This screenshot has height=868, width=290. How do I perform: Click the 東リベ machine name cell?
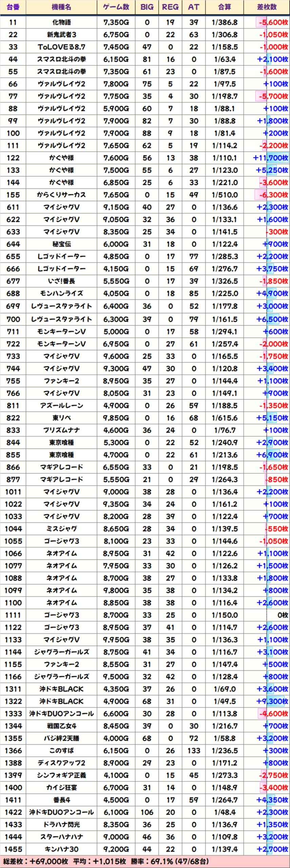61,418
